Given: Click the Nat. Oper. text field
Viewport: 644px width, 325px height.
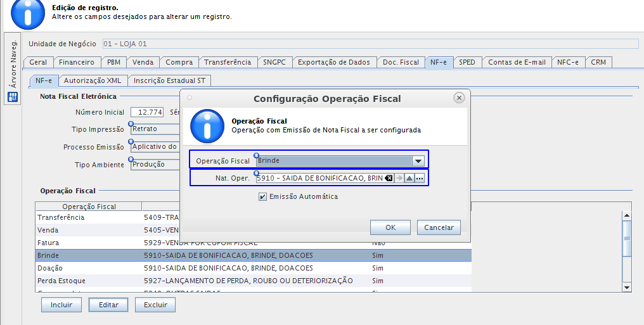Looking at the screenshot, I should 320,178.
